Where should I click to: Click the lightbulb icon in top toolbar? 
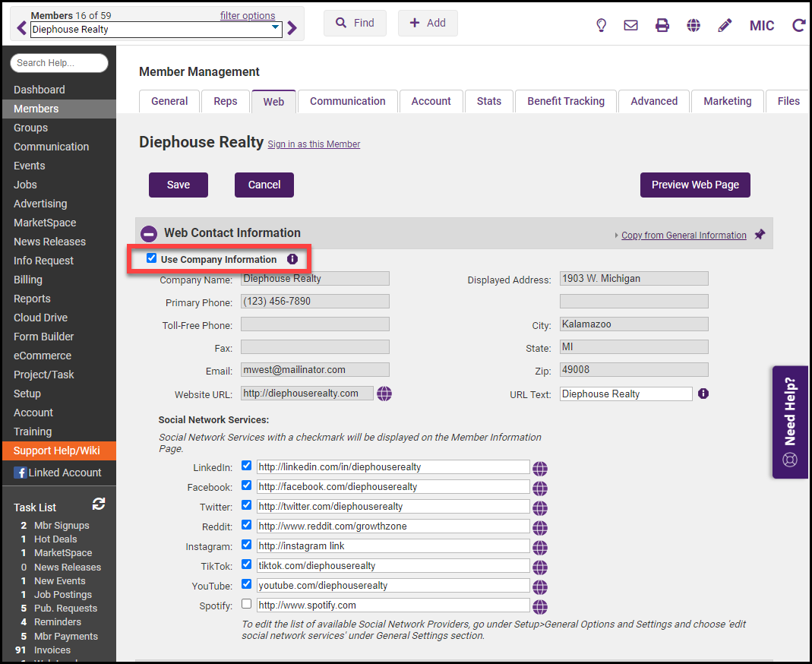coord(601,25)
